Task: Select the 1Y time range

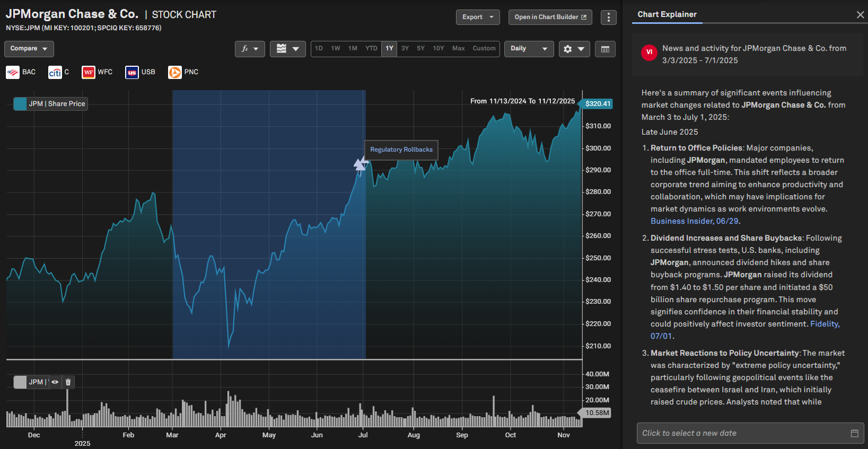Action: (x=389, y=49)
